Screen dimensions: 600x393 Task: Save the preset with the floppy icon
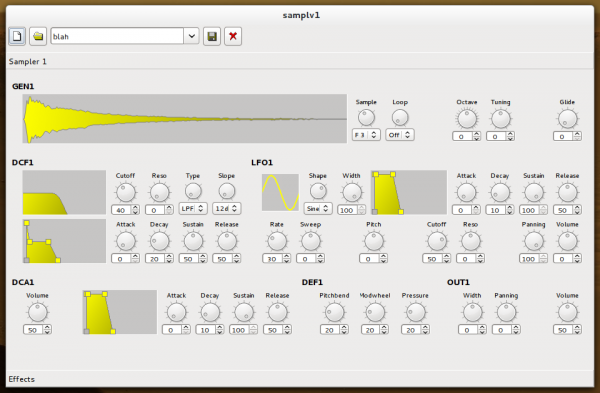tap(212, 36)
